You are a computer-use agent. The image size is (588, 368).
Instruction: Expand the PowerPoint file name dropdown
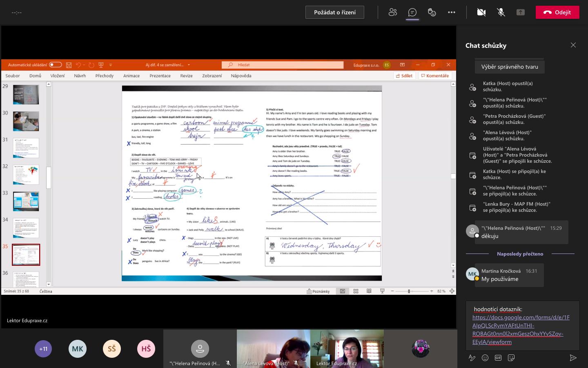(x=189, y=65)
